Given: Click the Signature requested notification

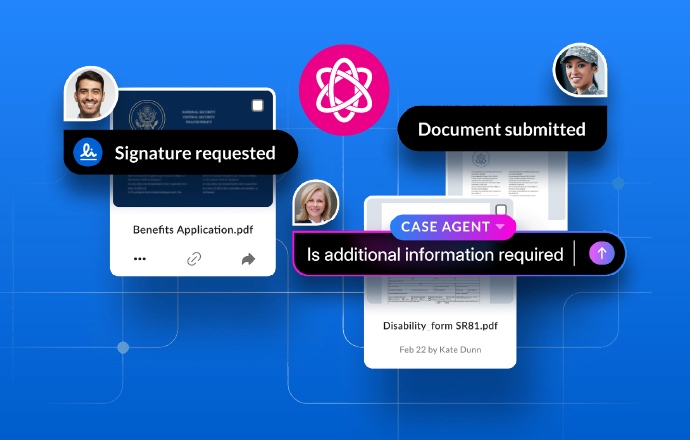Looking at the screenshot, I should pyautogui.click(x=194, y=153).
